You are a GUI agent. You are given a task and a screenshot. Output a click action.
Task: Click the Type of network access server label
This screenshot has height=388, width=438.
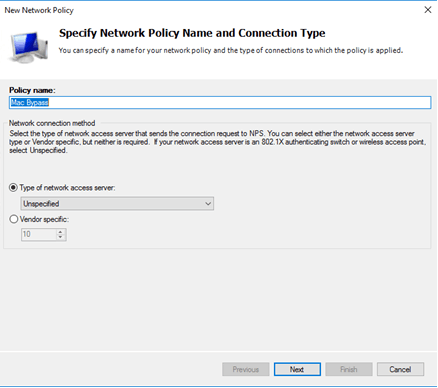click(67, 188)
